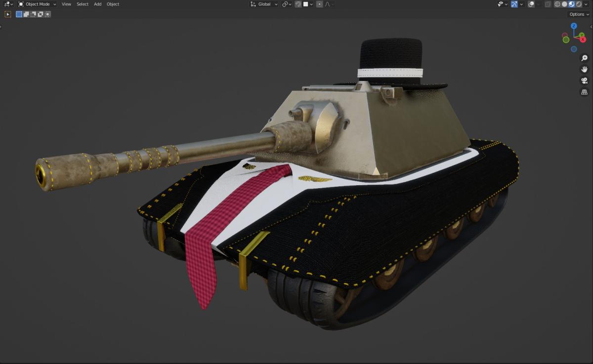The image size is (593, 364).
Task: Switch to rendered shading
Action: click(x=579, y=4)
